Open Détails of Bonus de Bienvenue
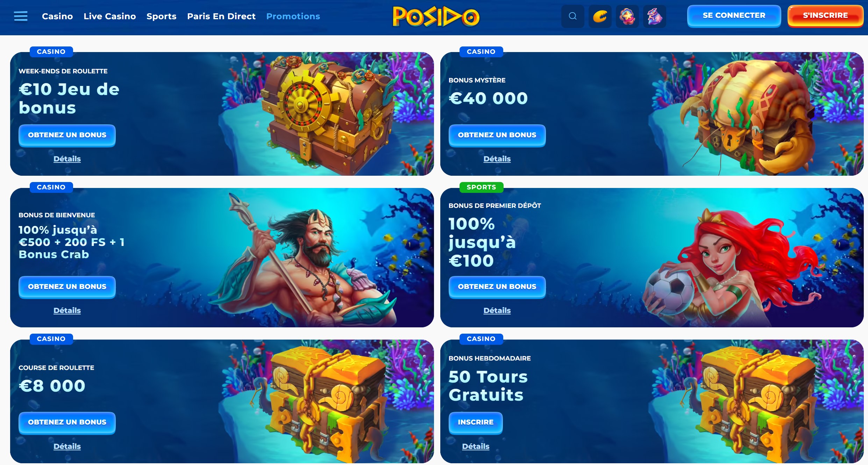This screenshot has width=868, height=465. click(67, 311)
